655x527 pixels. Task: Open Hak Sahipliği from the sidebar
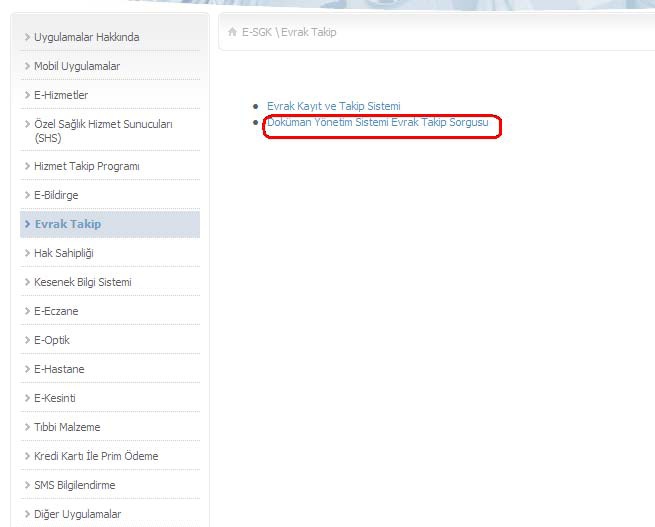63,253
